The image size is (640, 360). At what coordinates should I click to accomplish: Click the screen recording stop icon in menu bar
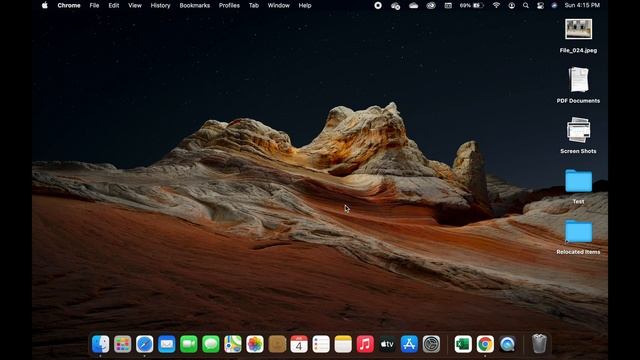coord(378,5)
